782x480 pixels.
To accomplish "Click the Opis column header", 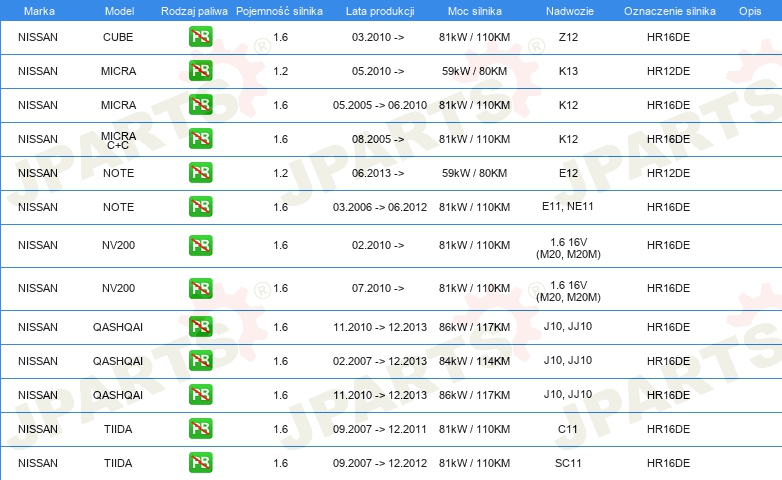I will [x=750, y=11].
